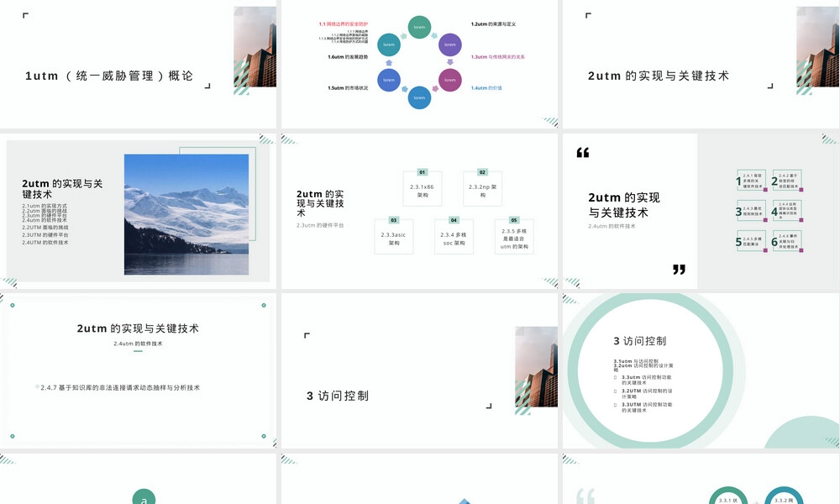Select text 1.2utm 的来源与定义

point(493,24)
